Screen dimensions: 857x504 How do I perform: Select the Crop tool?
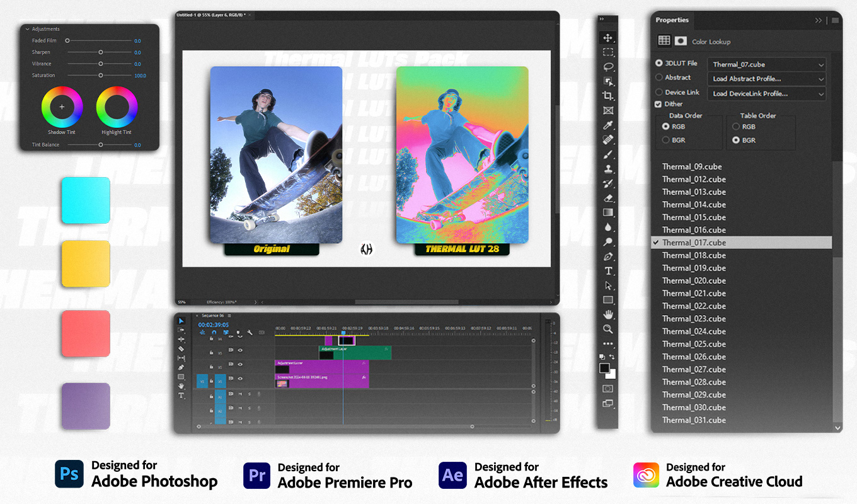click(x=608, y=96)
